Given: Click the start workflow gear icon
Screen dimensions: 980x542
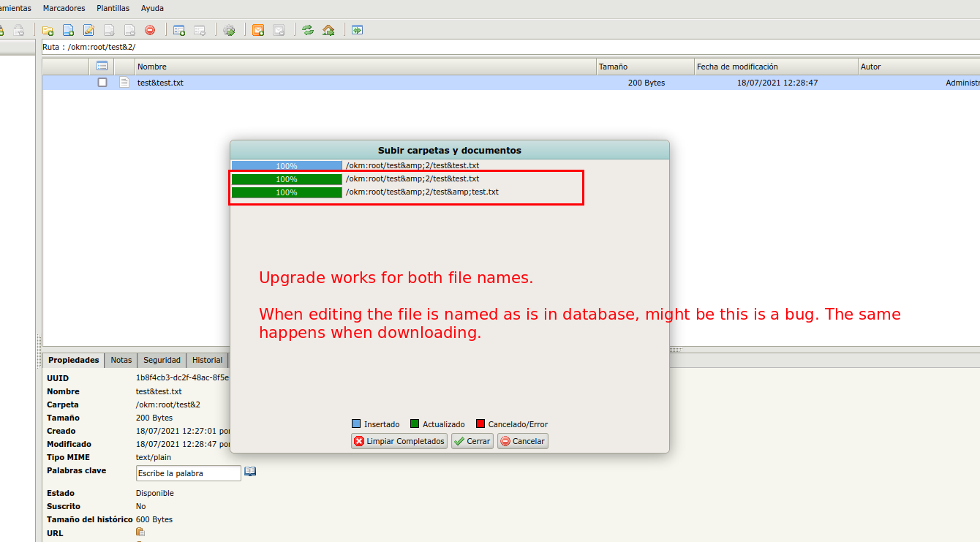Looking at the screenshot, I should (229, 30).
